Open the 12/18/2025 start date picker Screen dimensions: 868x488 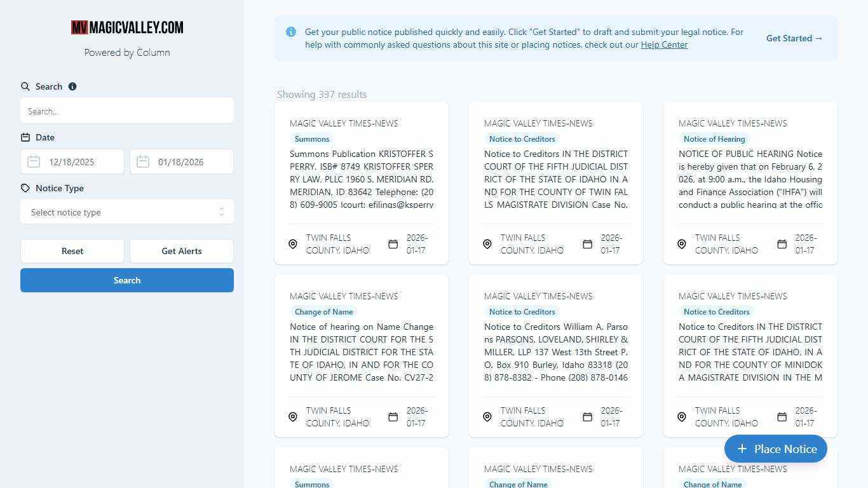[x=79, y=162]
